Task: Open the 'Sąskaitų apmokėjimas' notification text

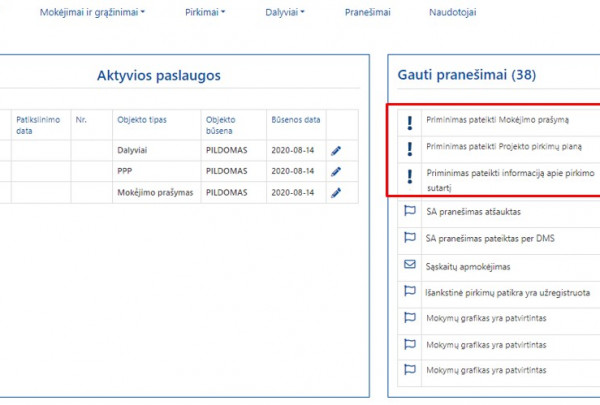Action: pyautogui.click(x=467, y=265)
